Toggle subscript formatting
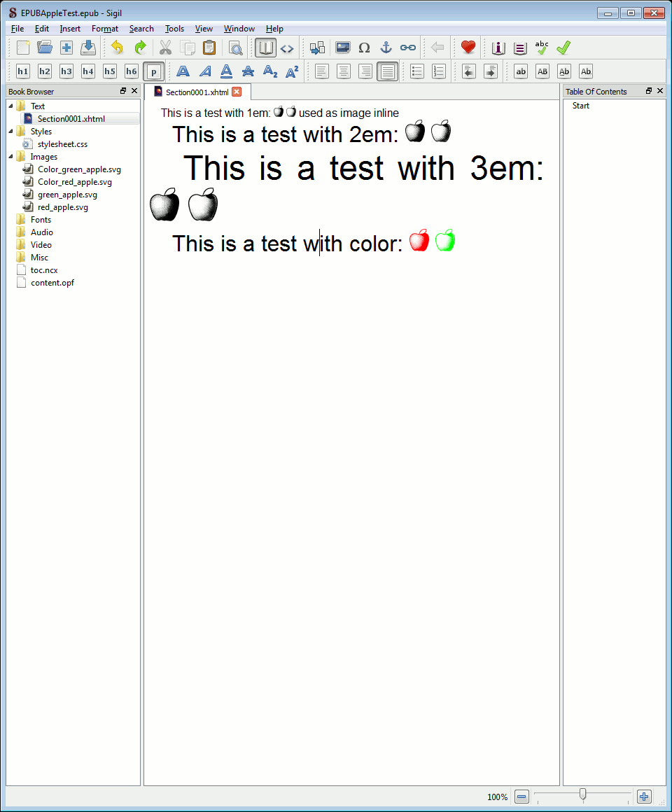 coord(270,71)
